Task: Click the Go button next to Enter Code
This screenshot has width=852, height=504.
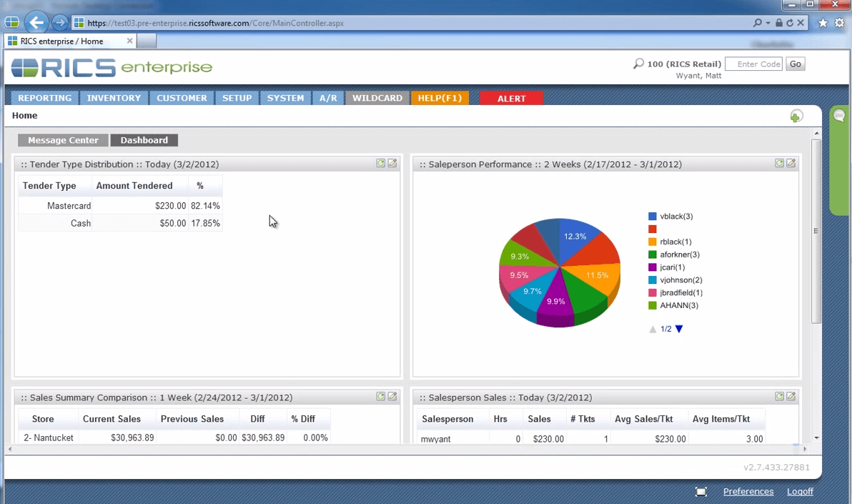Action: (x=795, y=64)
